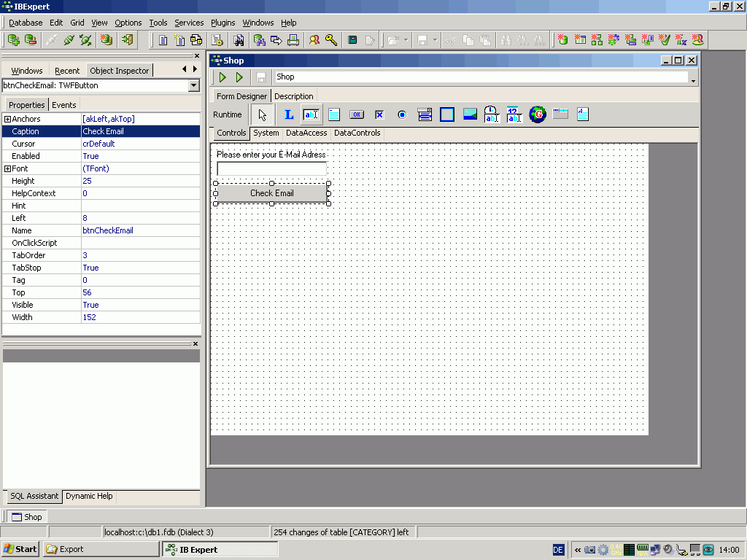Select the OK Button control icon
The width and height of the screenshot is (747, 560).
(x=356, y=114)
